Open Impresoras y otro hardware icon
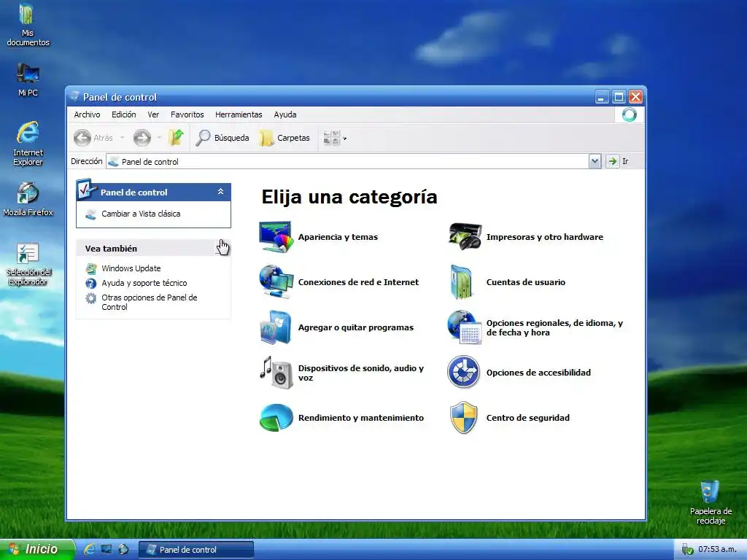Image resolution: width=747 pixels, height=560 pixels. [465, 237]
